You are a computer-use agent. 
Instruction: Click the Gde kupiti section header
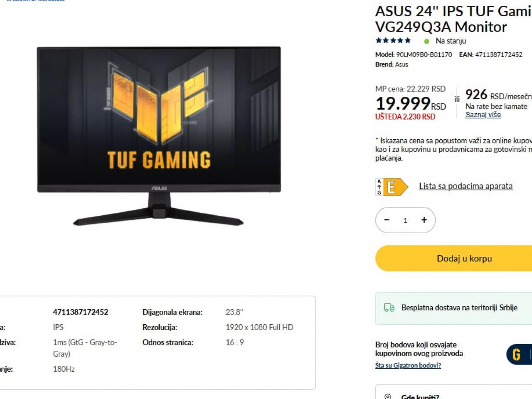pos(420,397)
